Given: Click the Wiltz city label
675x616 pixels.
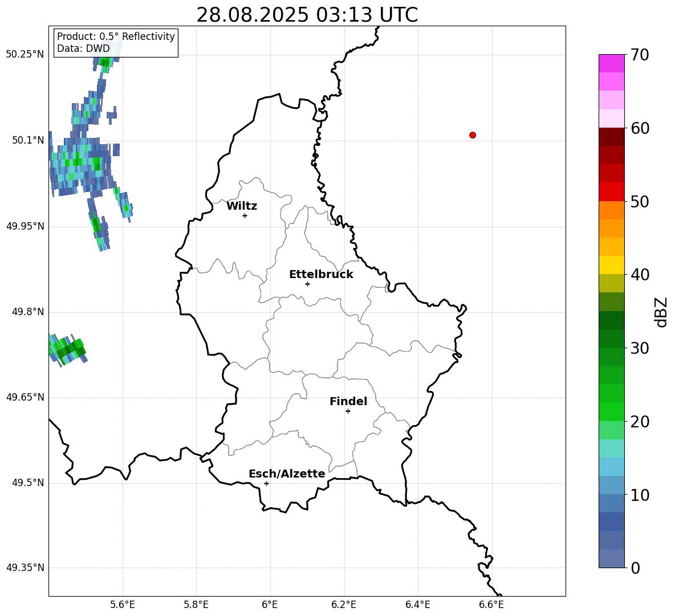Looking at the screenshot, I should tap(242, 206).
